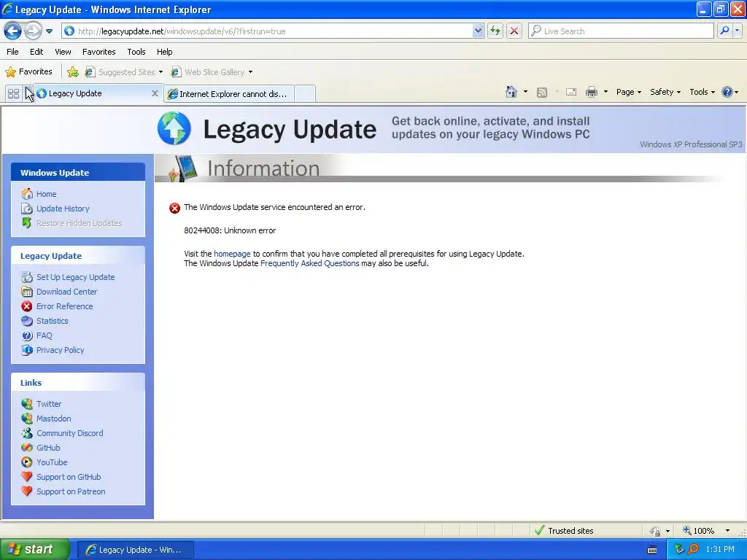
Task: Refresh the page with the green arrows icon
Action: 495,31
